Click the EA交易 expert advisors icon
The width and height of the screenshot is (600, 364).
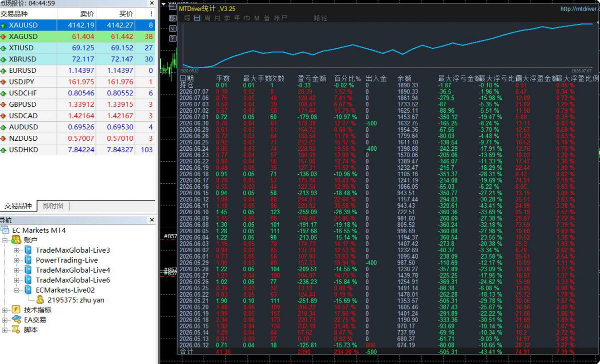(15, 320)
